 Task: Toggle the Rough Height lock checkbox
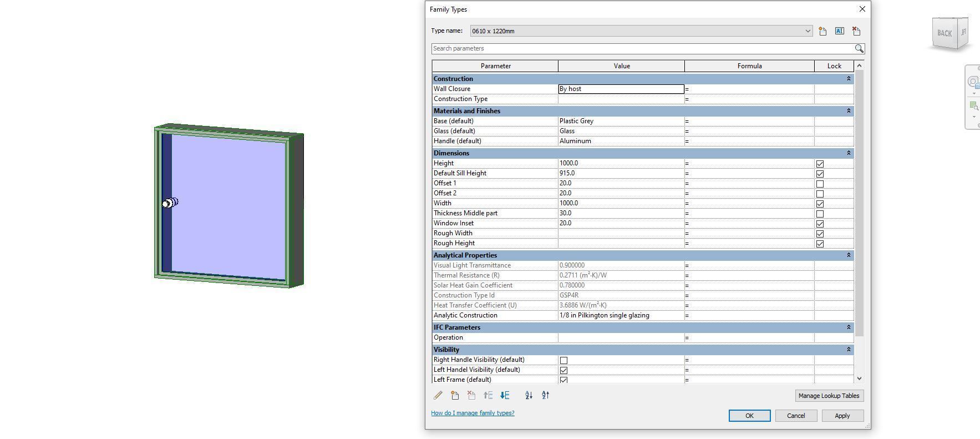[820, 244]
